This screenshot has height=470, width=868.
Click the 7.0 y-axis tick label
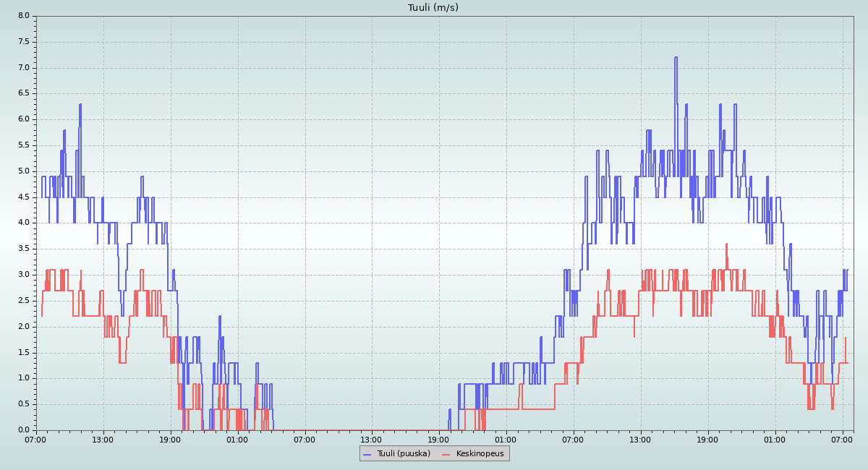click(x=23, y=68)
